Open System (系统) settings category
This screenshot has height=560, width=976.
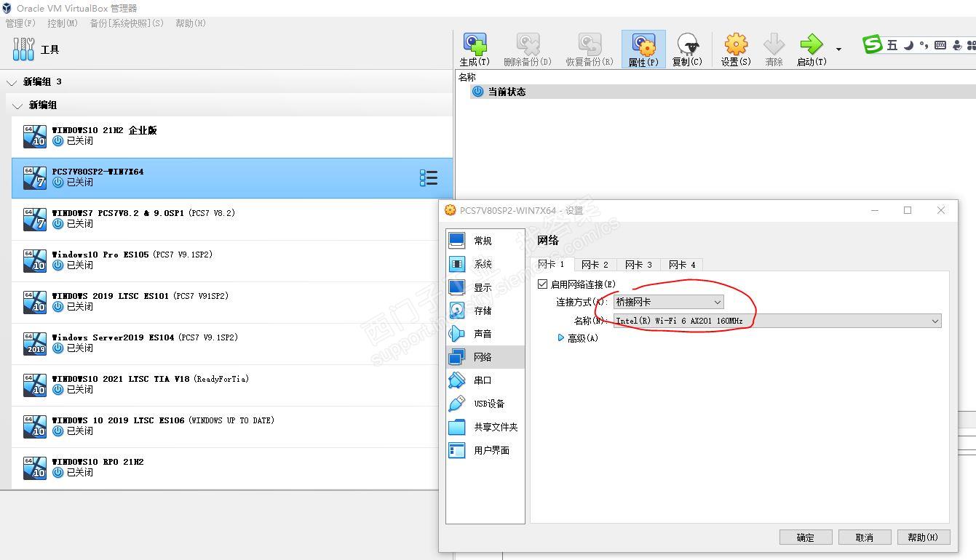point(485,264)
